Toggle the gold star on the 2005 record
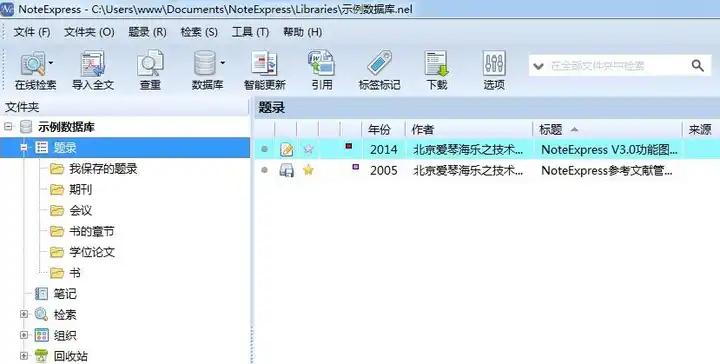720x364 pixels. click(x=309, y=170)
